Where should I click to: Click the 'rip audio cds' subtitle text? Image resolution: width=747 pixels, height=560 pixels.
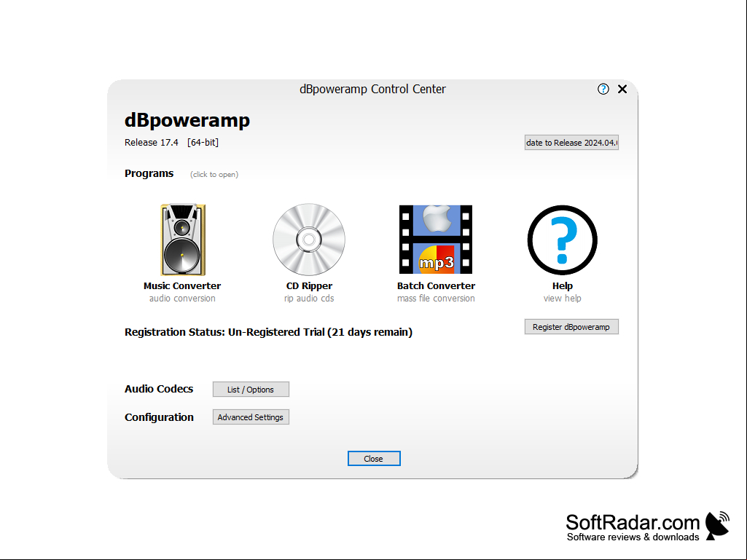point(309,299)
